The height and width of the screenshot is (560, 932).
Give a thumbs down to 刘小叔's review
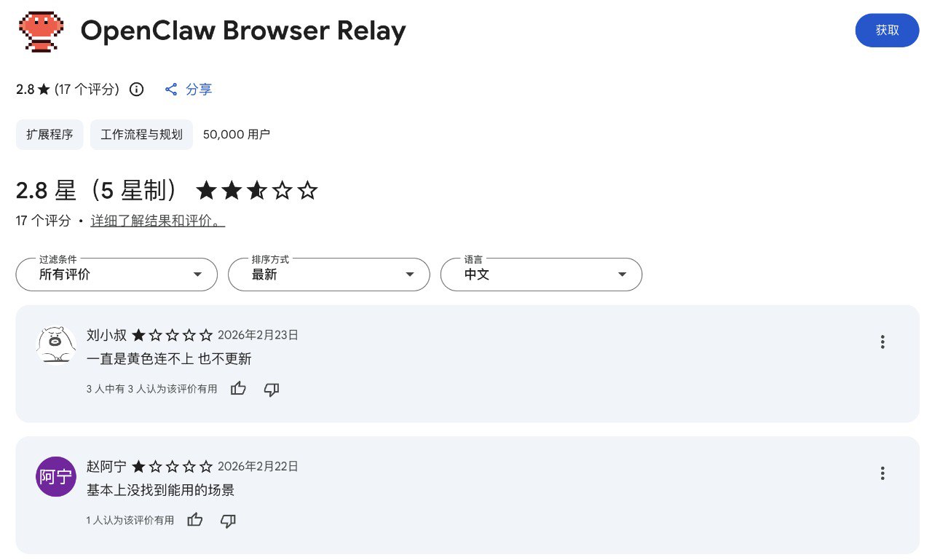click(x=271, y=390)
